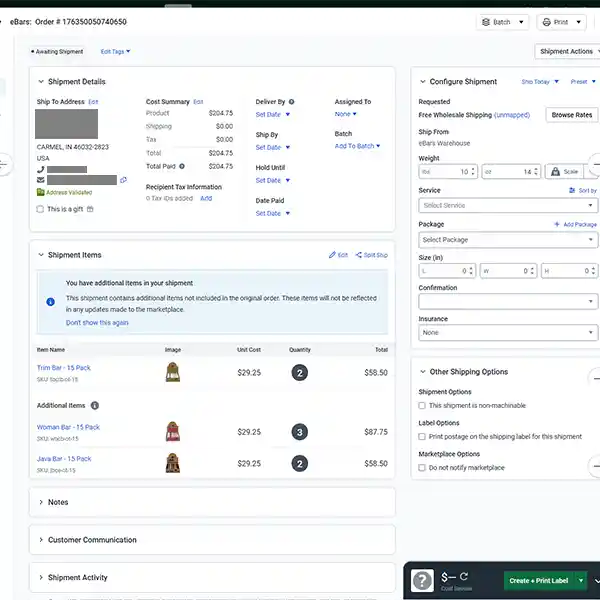Open the Select Service dropdown

click(508, 205)
